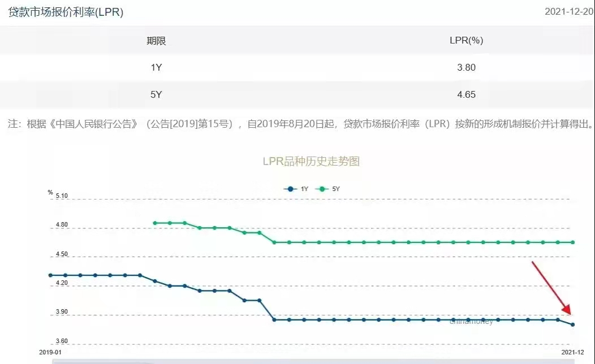Image resolution: width=595 pixels, height=364 pixels.
Task: Select the 4.65 rate value
Action: pos(467,94)
